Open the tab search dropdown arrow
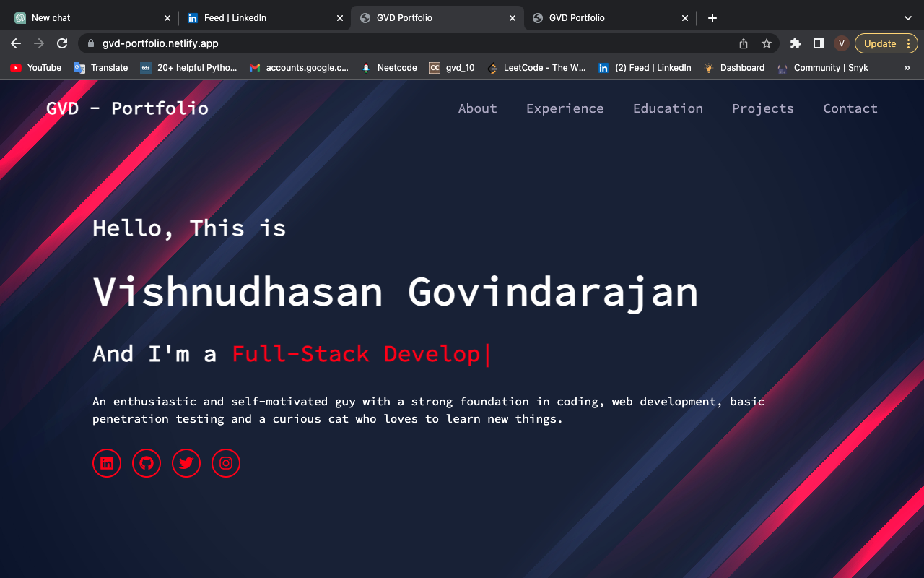The width and height of the screenshot is (924, 578). 907,17
